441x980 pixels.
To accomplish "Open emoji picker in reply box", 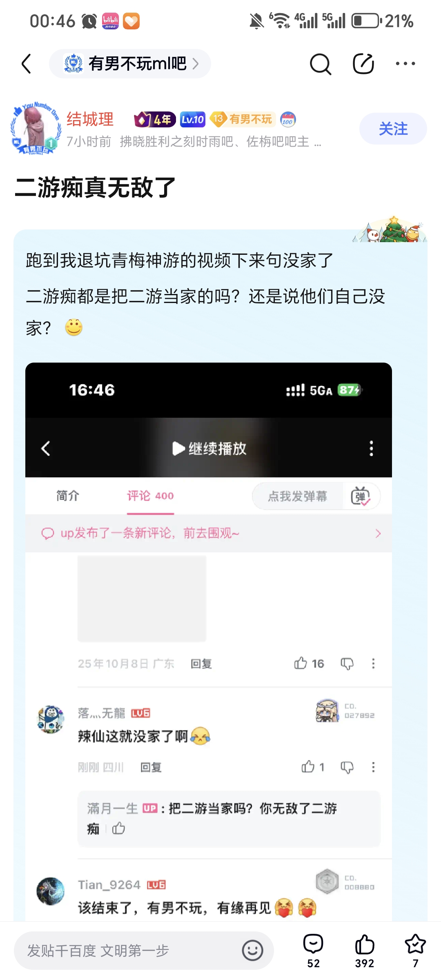I will pos(252,951).
